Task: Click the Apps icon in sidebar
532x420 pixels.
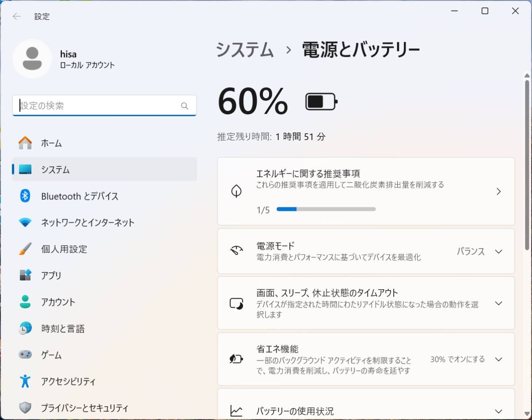Action: [x=25, y=275]
